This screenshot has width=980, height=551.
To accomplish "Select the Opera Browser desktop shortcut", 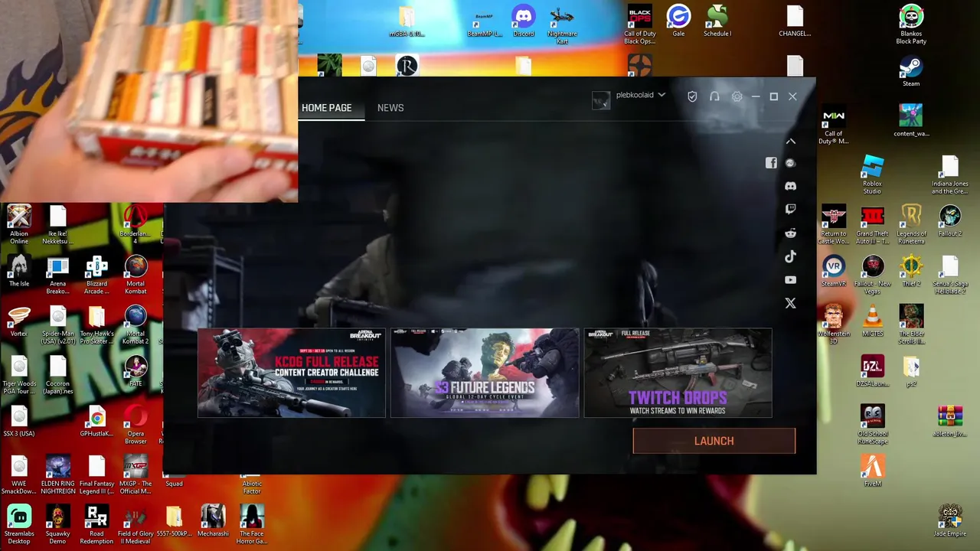I will click(136, 425).
